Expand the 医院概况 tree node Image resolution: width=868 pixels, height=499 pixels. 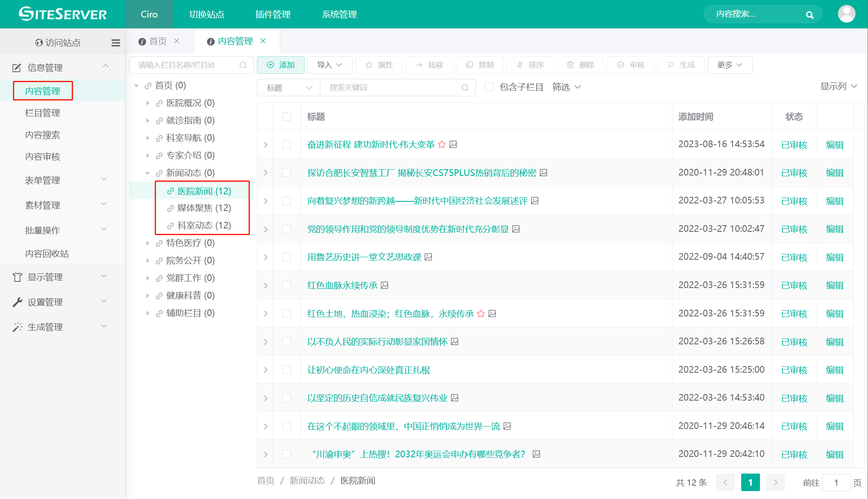[x=148, y=103]
